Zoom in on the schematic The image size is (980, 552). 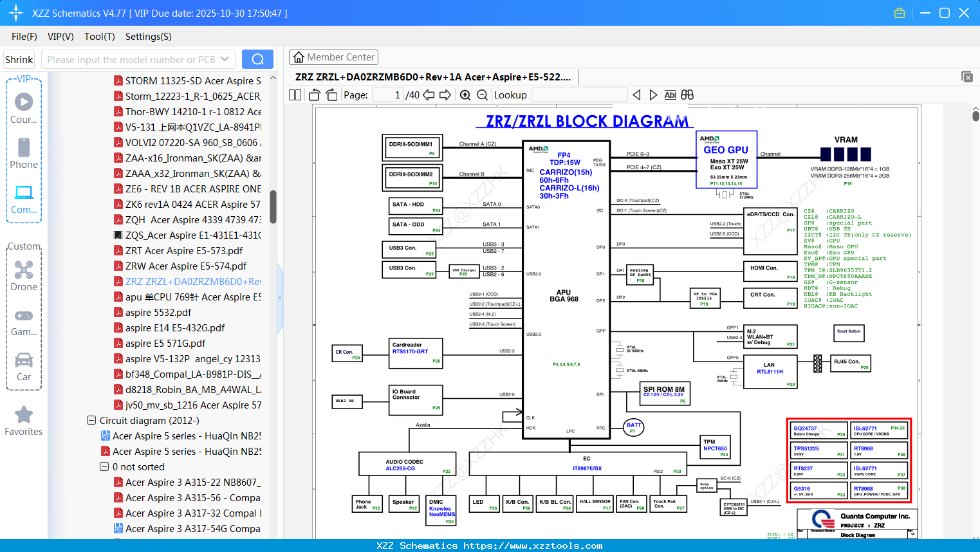click(465, 95)
